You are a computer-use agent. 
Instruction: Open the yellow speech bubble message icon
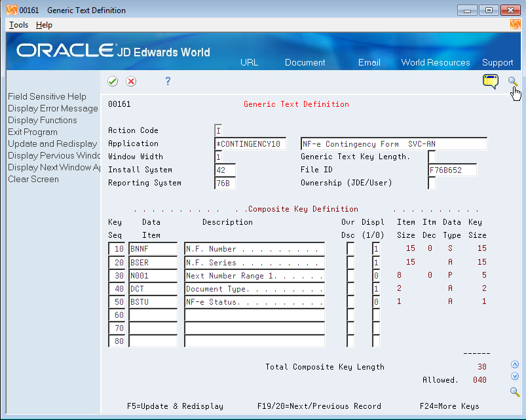coord(491,81)
